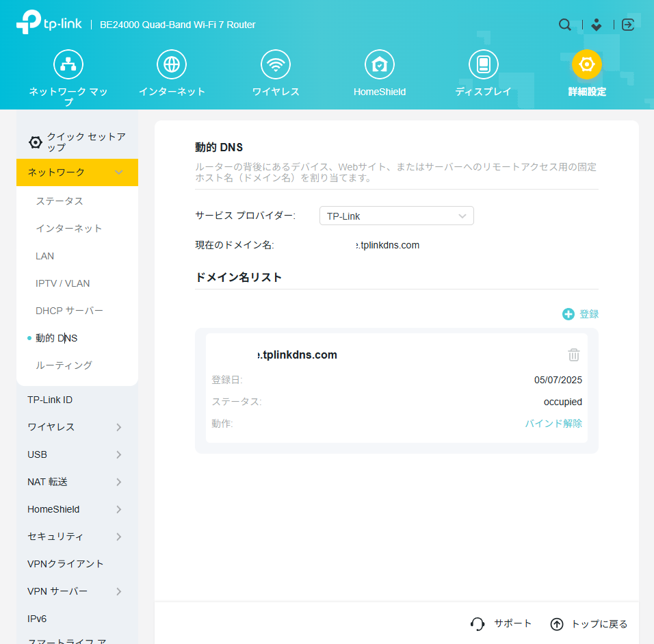
Task: Expand the USB sidebar section
Action: click(x=77, y=454)
